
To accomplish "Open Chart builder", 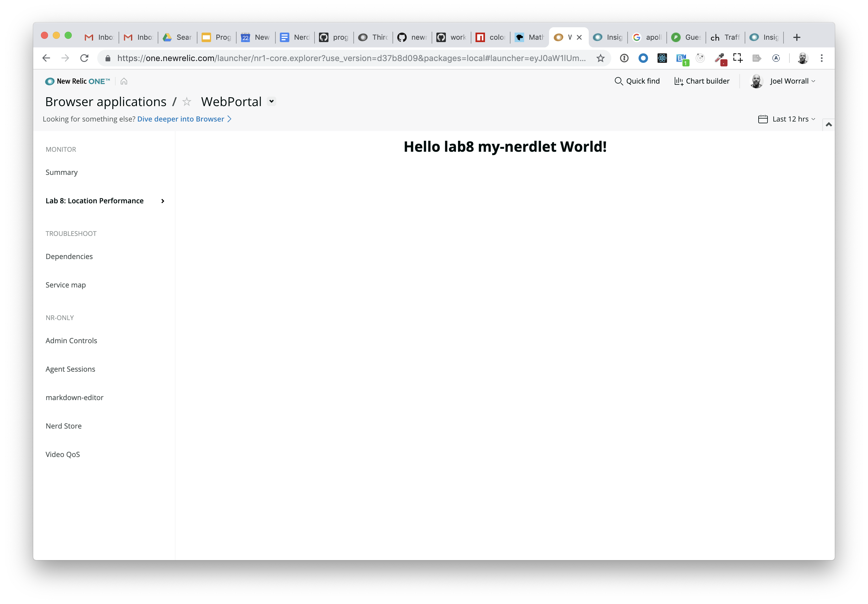I will tap(702, 81).
